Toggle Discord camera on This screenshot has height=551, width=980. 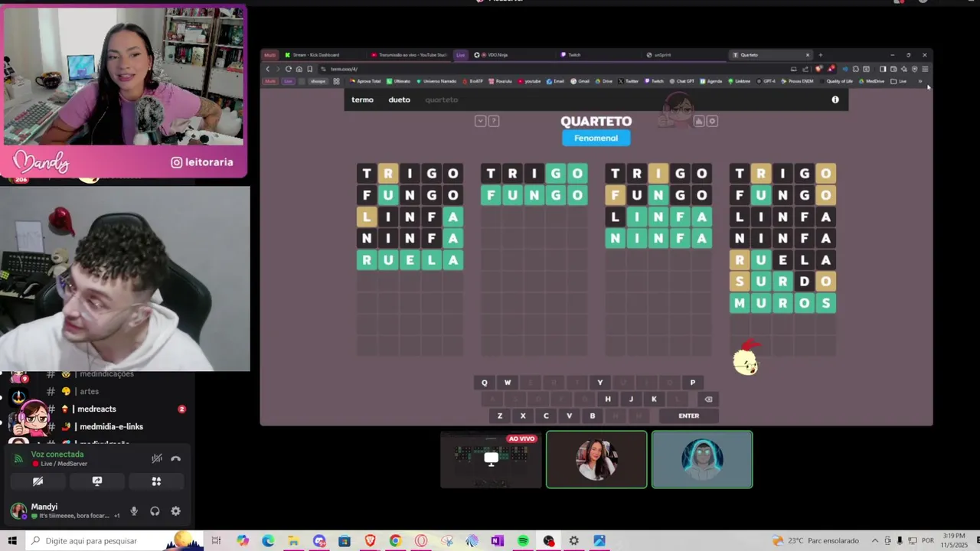[x=38, y=481]
